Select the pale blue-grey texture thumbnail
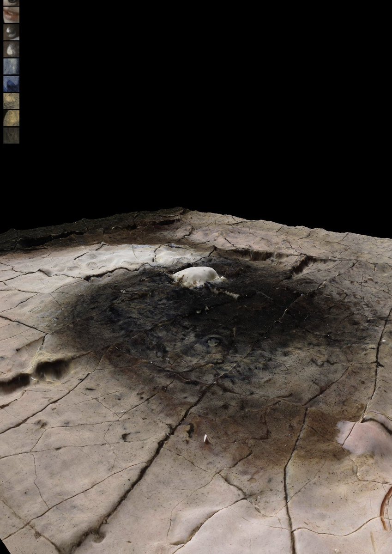 (11, 67)
